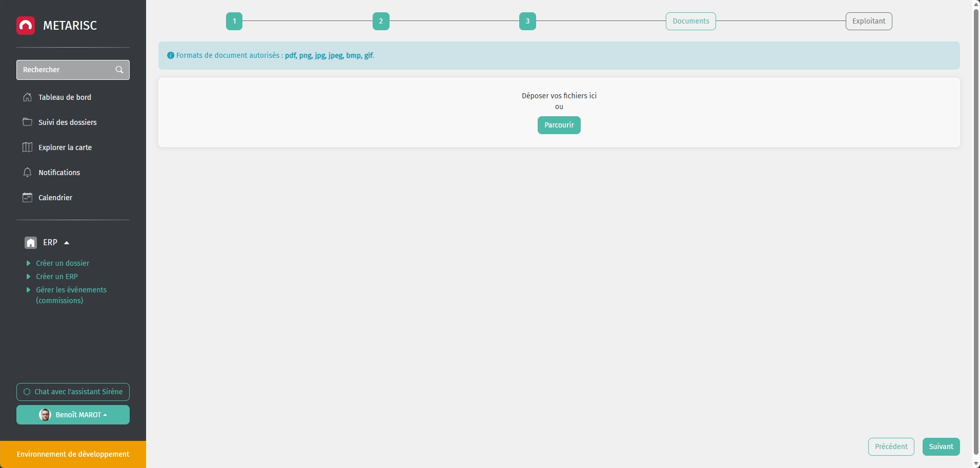Click the Précédent button
Viewport: 980px width, 468px height.
coord(891,446)
